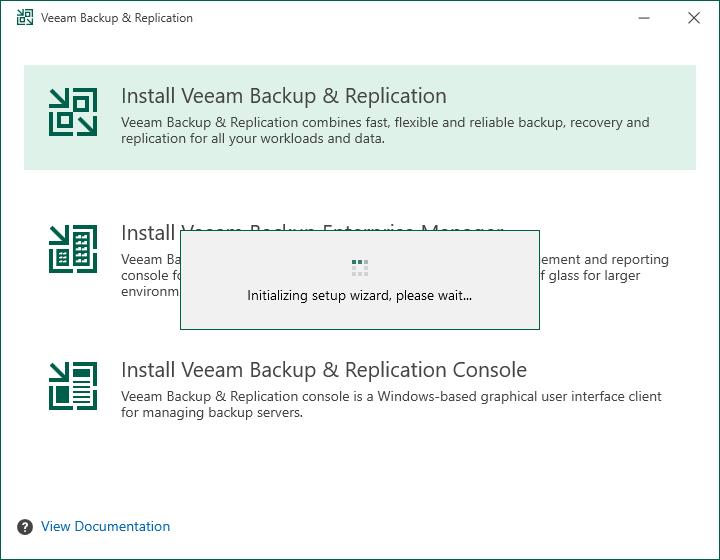Image resolution: width=720 pixels, height=560 pixels.
Task: Choose Install Veeam Backup & Replication Console heading
Action: point(323,370)
